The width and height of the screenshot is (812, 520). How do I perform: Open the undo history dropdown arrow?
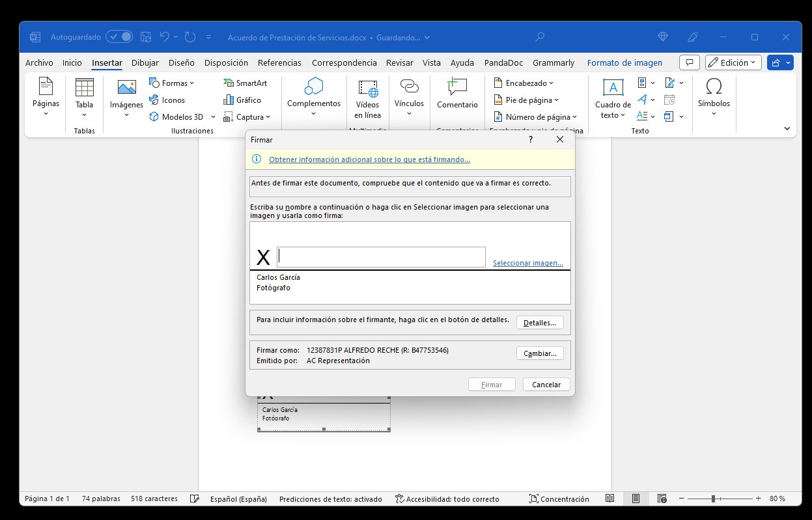pos(176,37)
